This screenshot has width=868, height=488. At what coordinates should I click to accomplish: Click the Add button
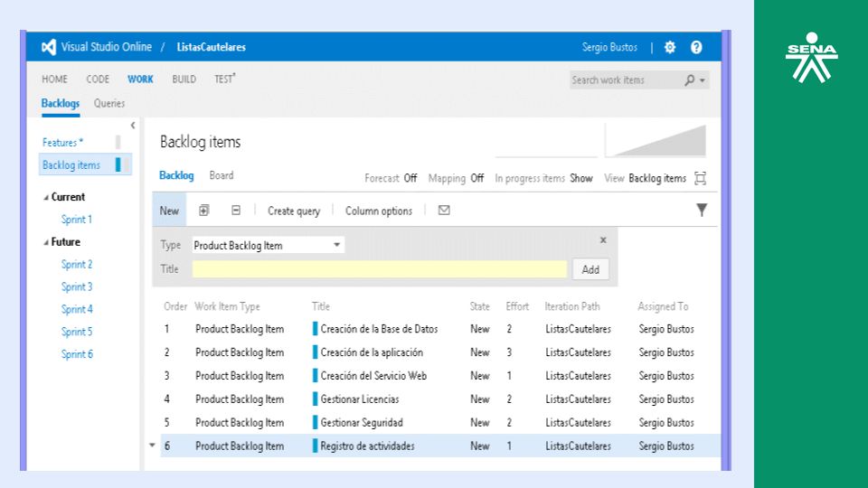coord(590,269)
